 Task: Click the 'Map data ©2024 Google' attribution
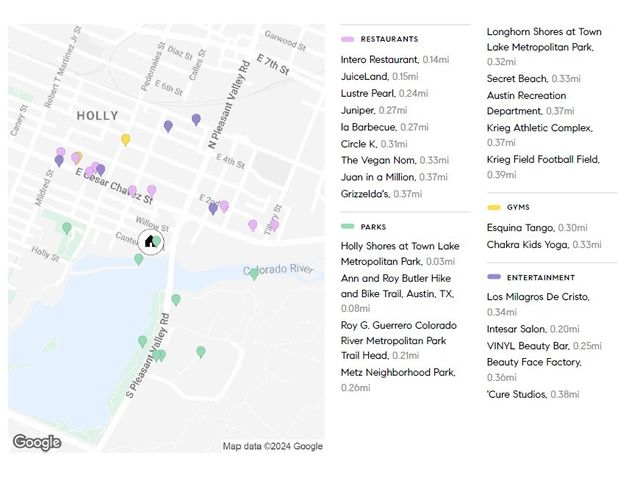tap(273, 446)
